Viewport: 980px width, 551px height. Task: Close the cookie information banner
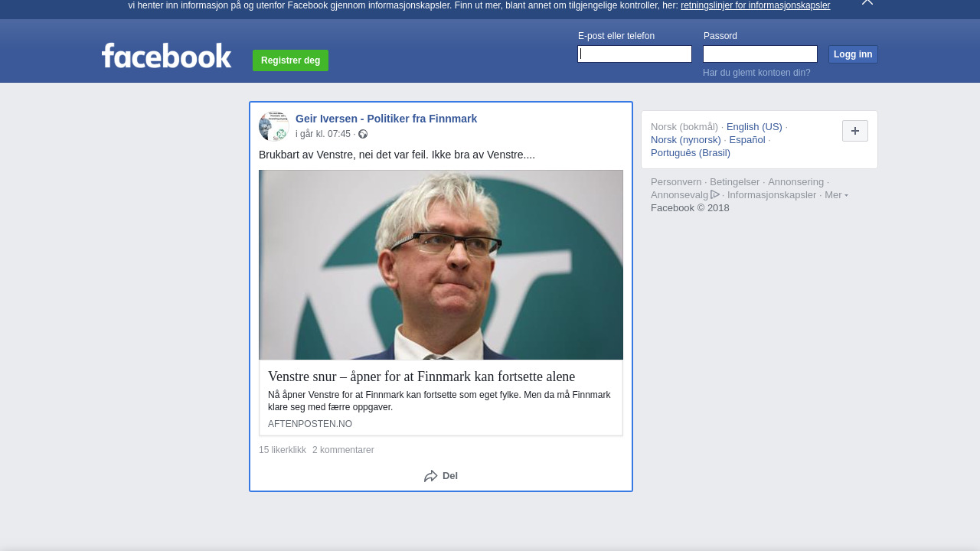[x=867, y=2]
